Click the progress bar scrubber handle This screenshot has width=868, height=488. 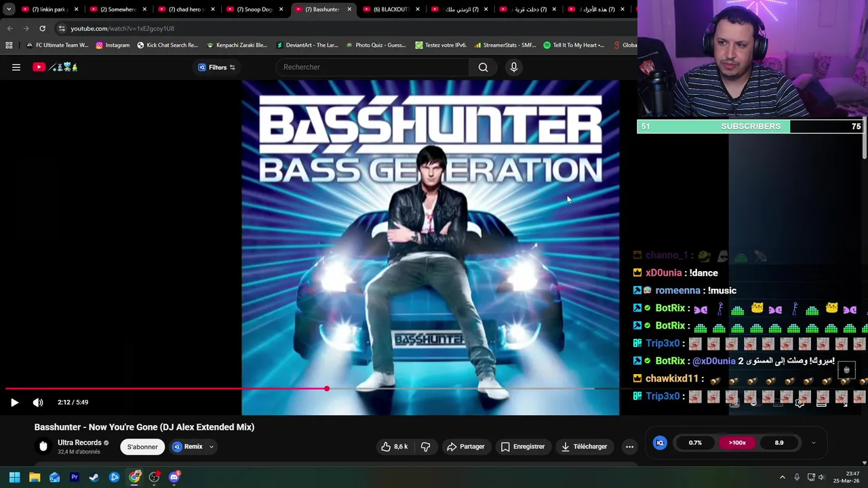click(327, 388)
